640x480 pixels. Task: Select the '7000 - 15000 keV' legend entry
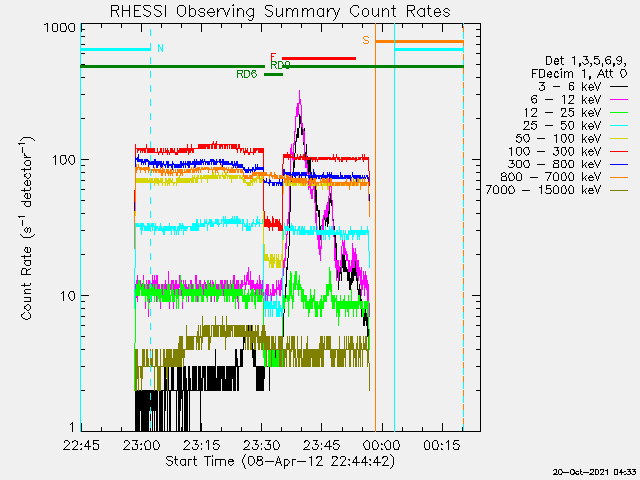tap(543, 190)
